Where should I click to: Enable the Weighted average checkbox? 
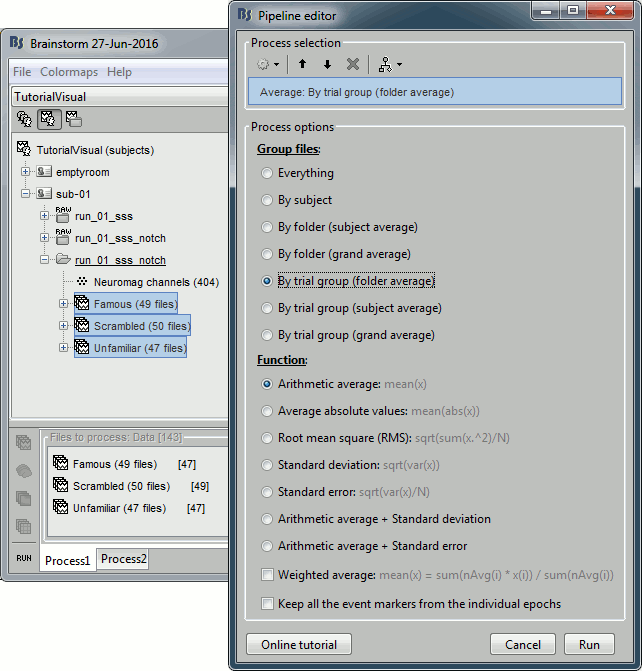(x=267, y=574)
